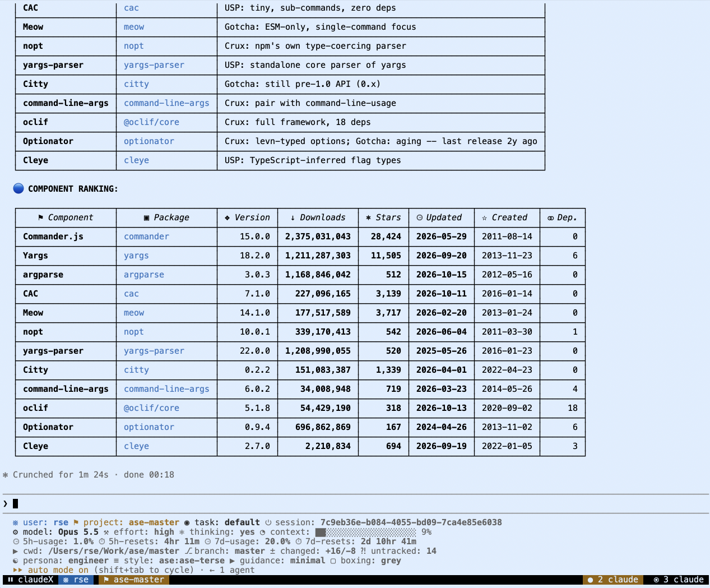710x588 pixels.
Task: Open the optionator link in ranking table
Action: (149, 427)
